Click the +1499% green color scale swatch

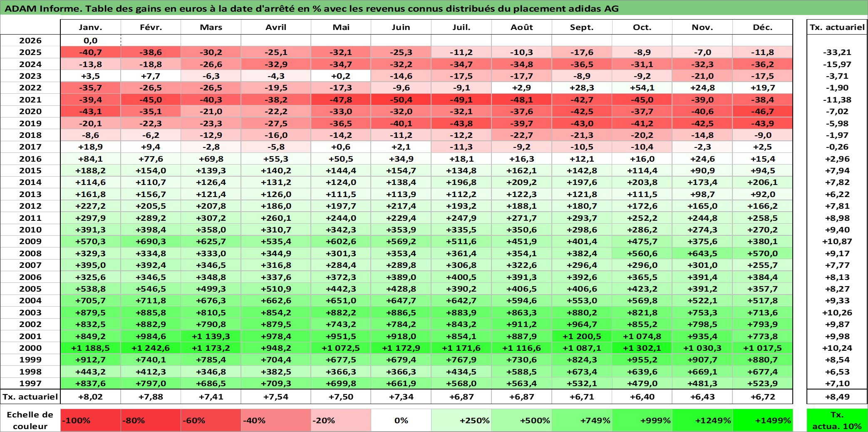[762, 420]
